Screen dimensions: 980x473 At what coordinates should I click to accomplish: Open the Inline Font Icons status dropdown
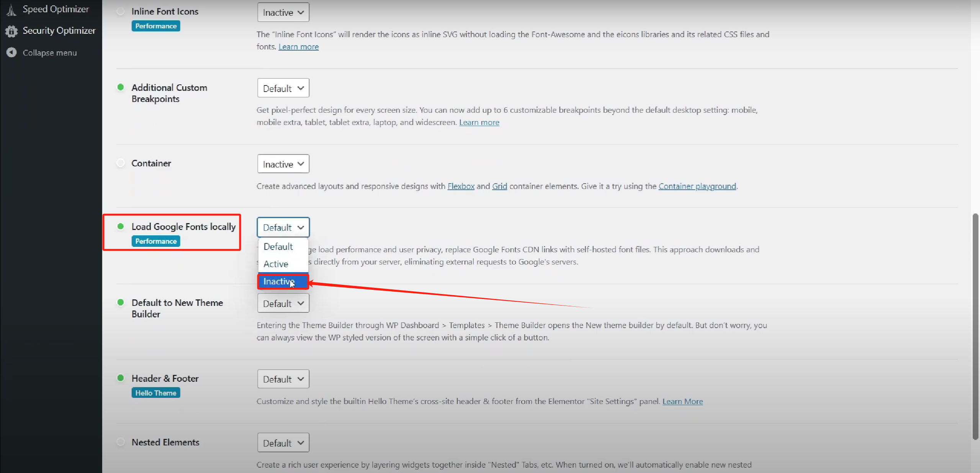pyautogui.click(x=283, y=13)
